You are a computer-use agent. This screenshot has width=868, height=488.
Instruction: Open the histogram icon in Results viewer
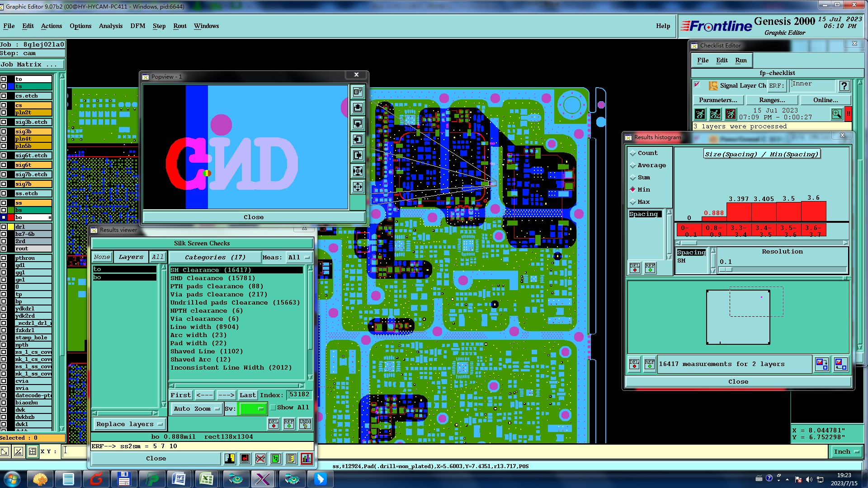(x=307, y=459)
